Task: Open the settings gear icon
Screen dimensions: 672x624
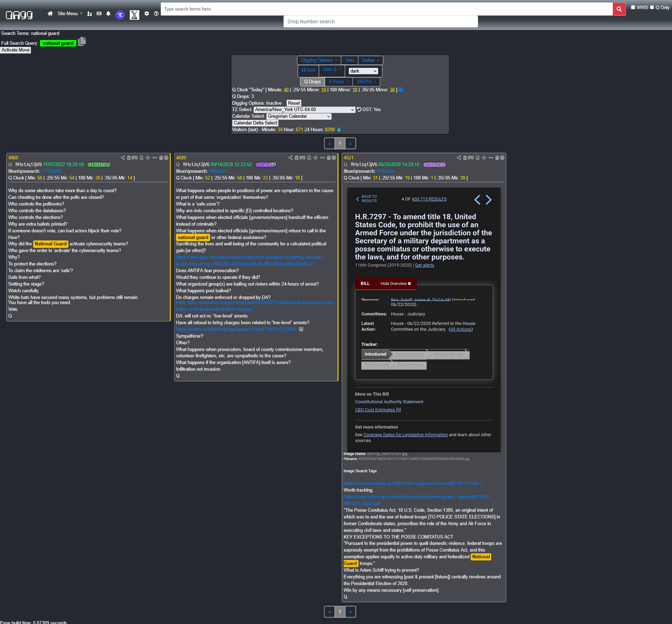Action: [x=147, y=14]
